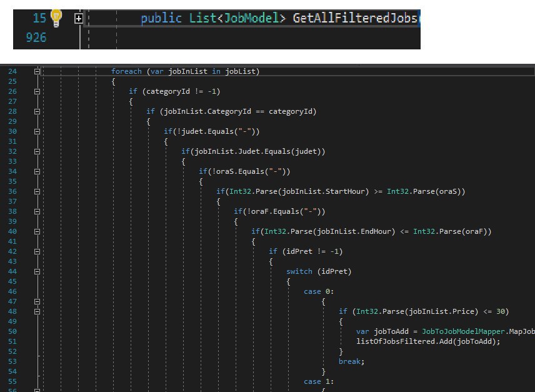Collapse the jobInList.Judet block at line 32

tap(37, 151)
